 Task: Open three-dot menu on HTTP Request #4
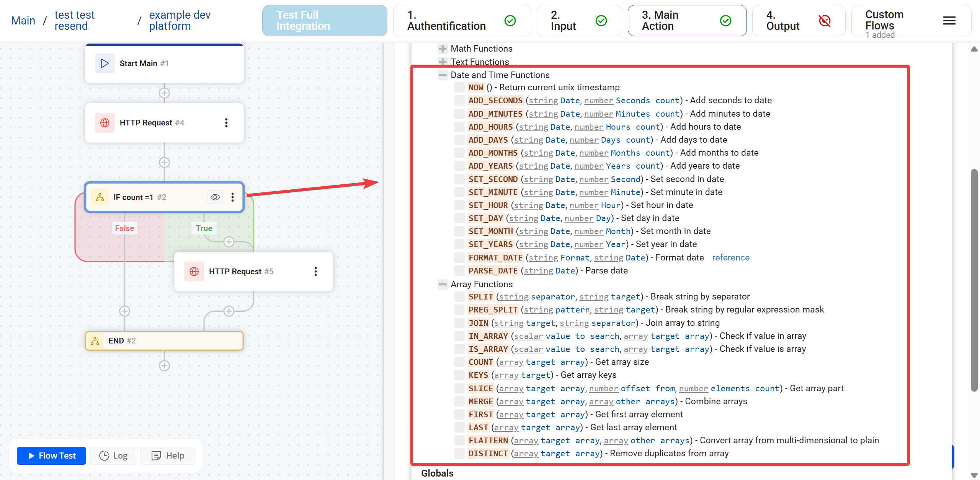coord(226,123)
